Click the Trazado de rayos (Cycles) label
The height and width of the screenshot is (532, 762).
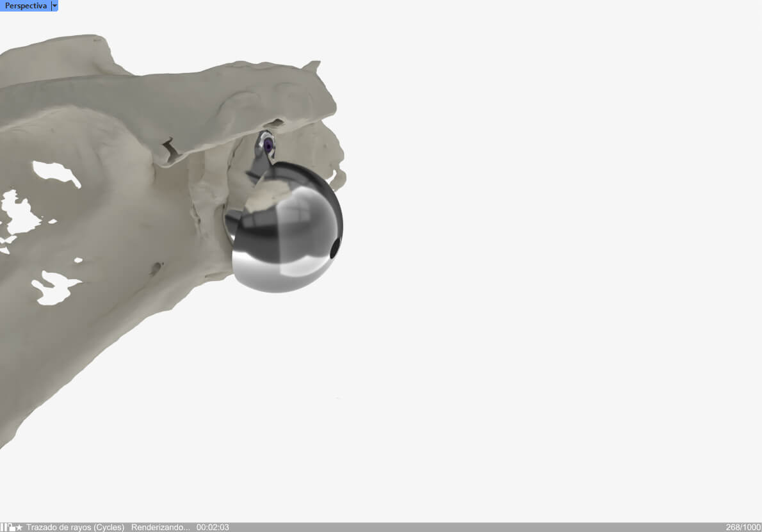click(x=75, y=528)
